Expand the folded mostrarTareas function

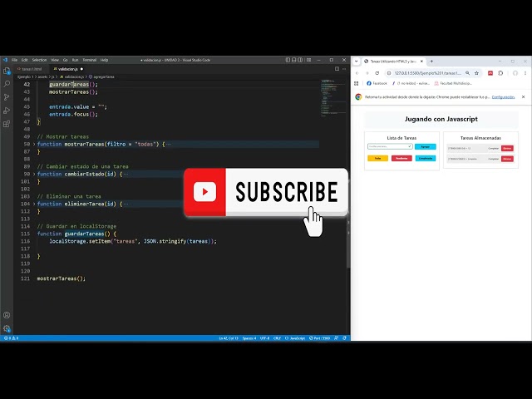tap(34, 144)
